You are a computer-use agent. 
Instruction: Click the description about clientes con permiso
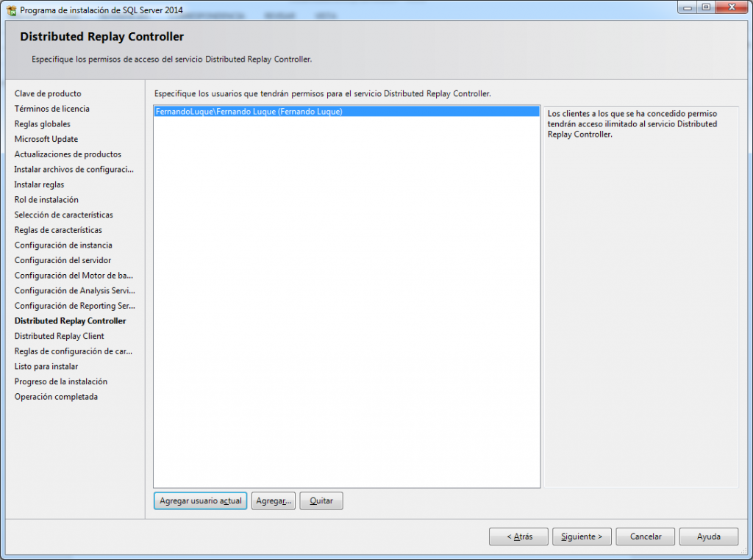point(632,123)
